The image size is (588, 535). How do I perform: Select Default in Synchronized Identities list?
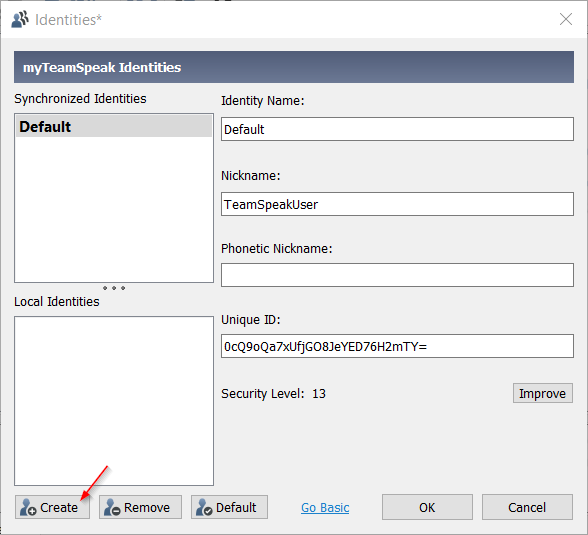tap(114, 126)
